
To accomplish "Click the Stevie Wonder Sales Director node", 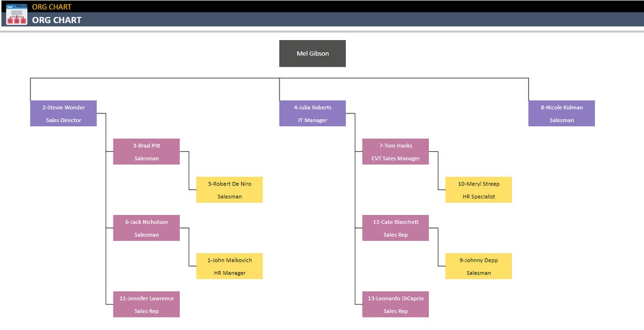I will 63,113.
